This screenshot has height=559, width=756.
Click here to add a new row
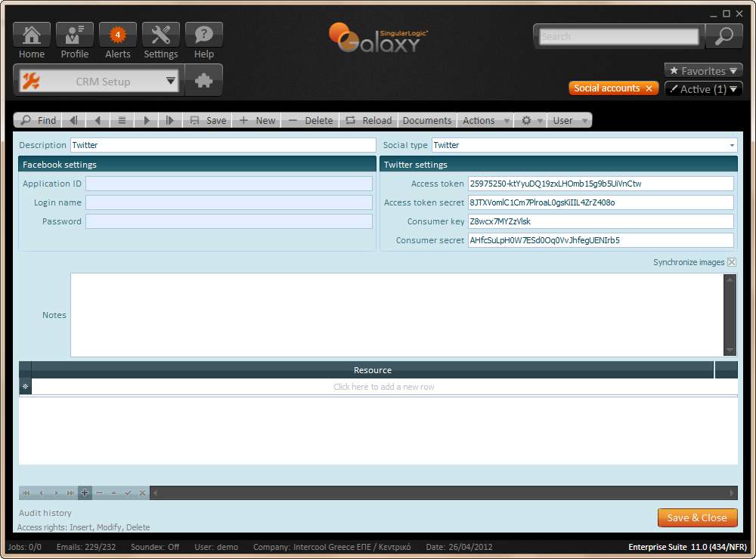384,387
